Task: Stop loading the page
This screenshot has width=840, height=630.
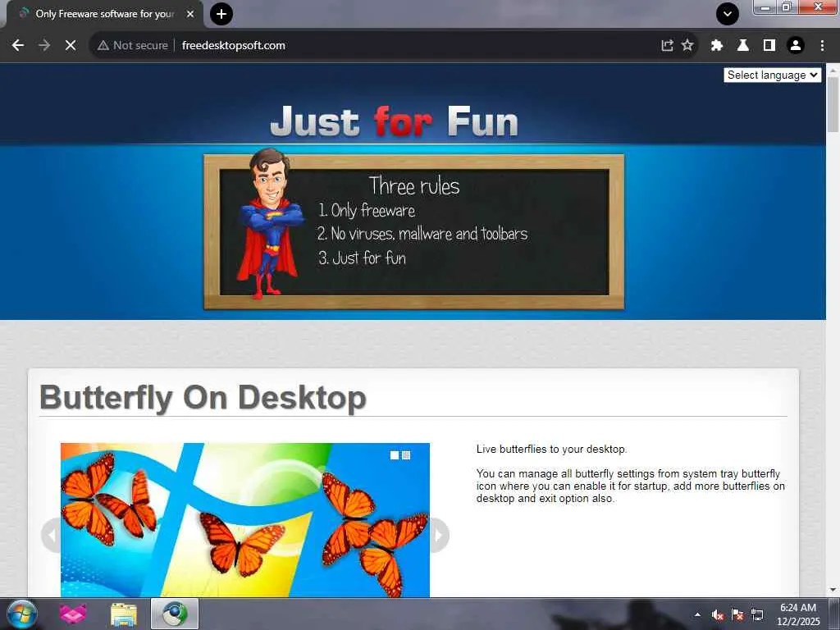Action: (x=71, y=46)
